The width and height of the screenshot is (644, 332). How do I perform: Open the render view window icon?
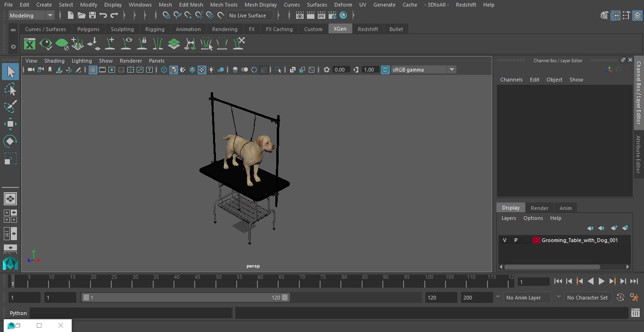300,16
